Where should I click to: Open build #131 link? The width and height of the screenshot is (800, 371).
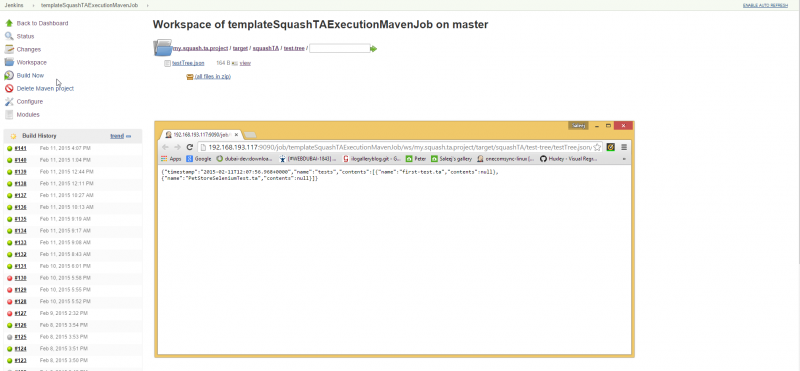pos(20,266)
